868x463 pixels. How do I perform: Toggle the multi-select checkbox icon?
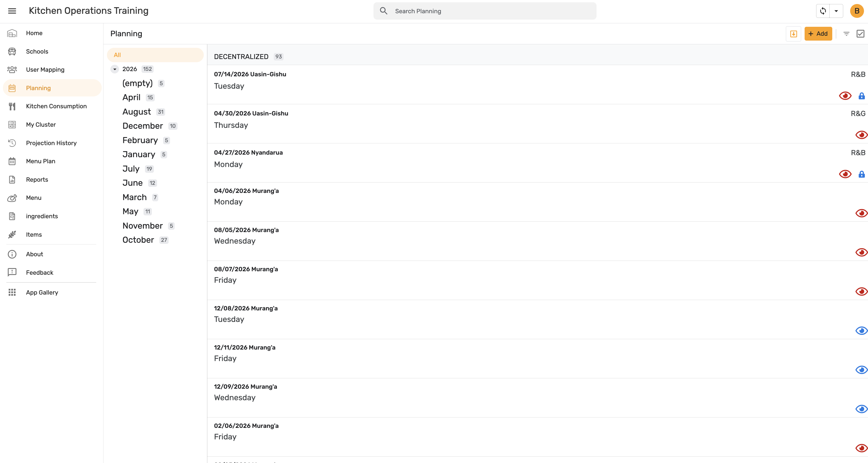[860, 34]
